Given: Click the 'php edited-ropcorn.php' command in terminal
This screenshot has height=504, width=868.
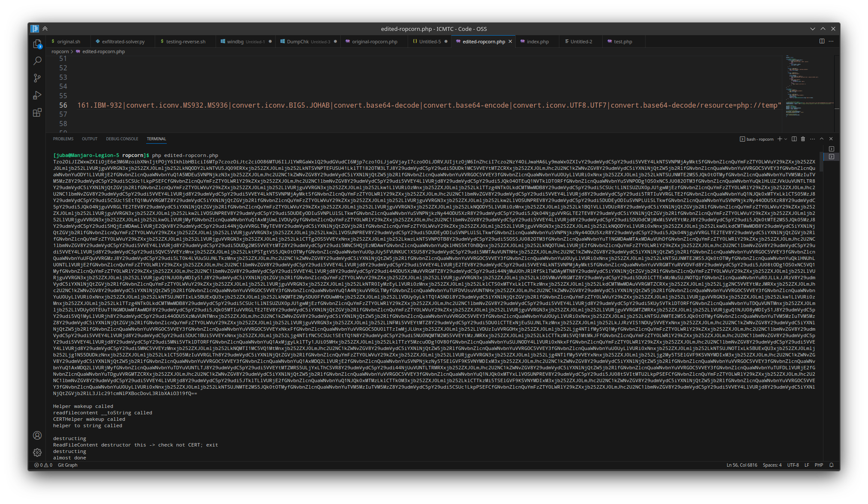Looking at the screenshot, I should point(185,155).
